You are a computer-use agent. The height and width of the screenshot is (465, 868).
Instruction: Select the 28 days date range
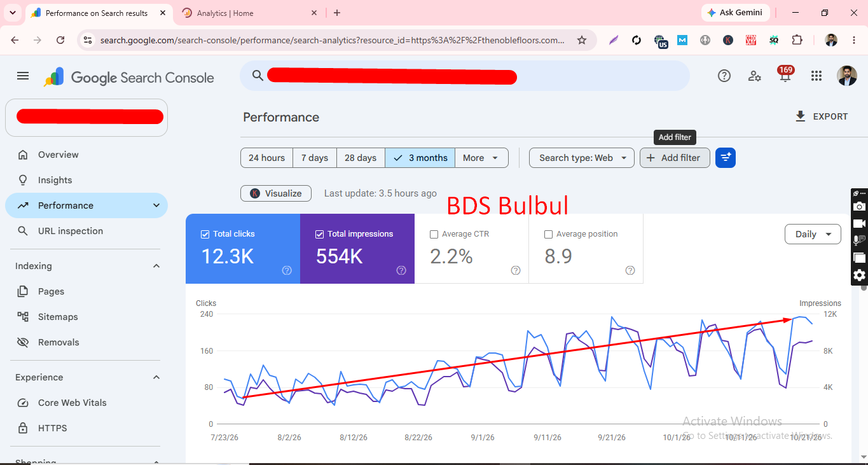[x=361, y=158]
